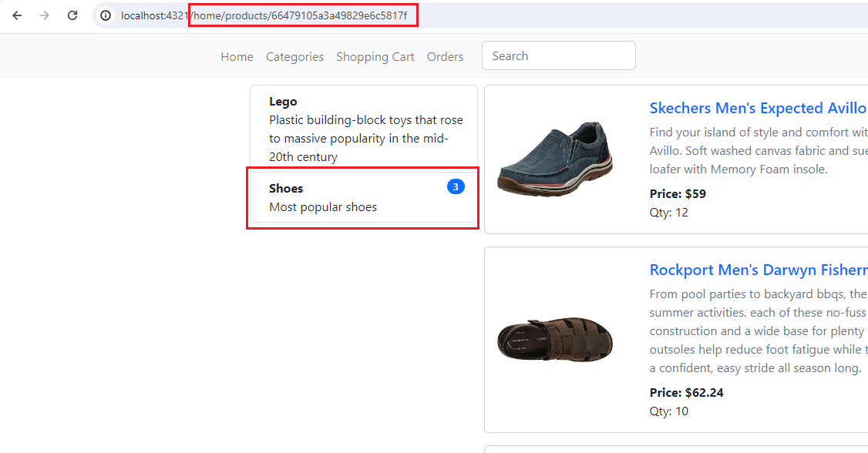Screen dimensions: 868x453
Task: Click the URL in the address bar
Action: (x=264, y=15)
